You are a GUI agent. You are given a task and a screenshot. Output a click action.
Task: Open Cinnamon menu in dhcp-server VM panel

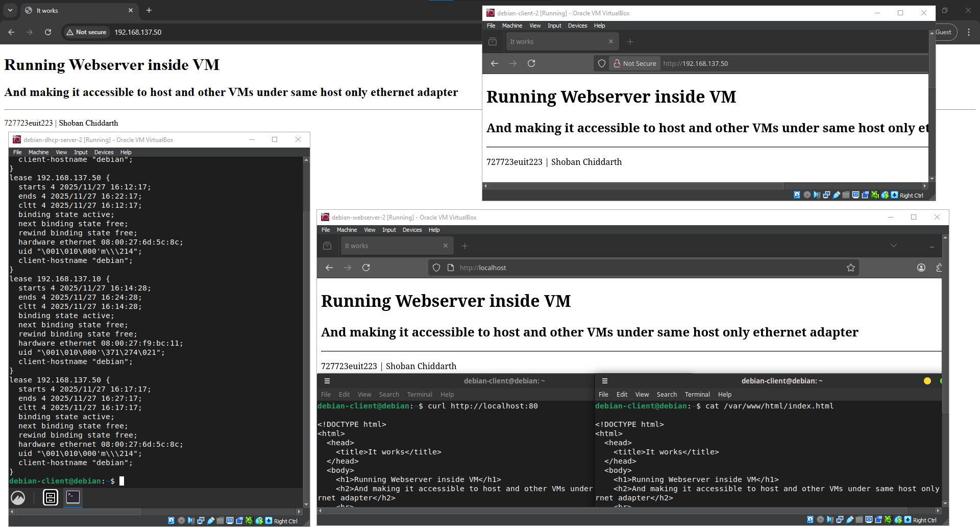(18, 497)
